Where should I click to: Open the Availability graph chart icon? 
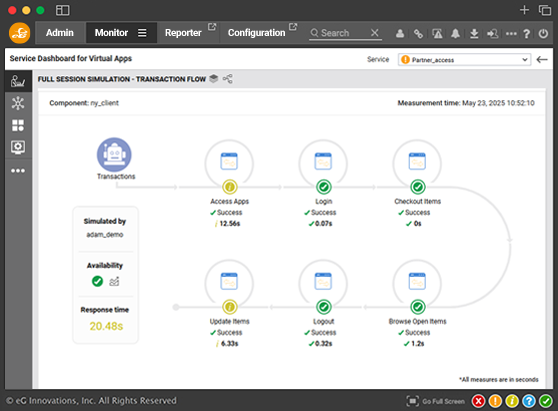pyautogui.click(x=114, y=281)
